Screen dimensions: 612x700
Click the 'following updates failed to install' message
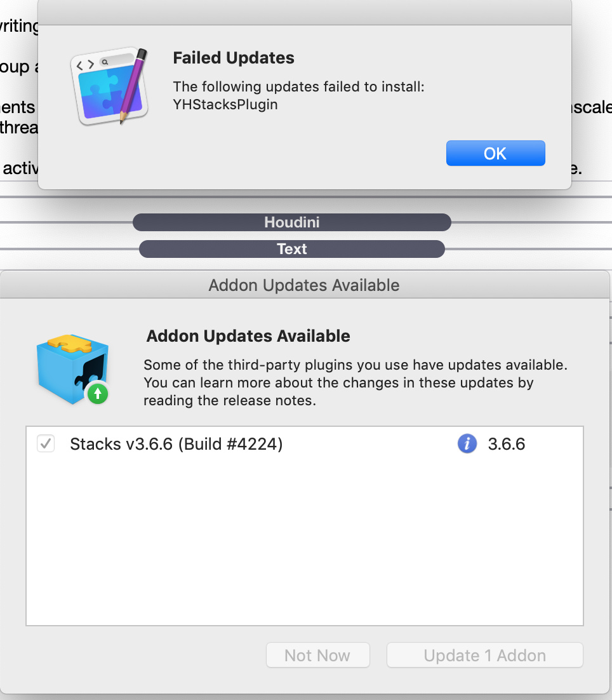tap(298, 86)
